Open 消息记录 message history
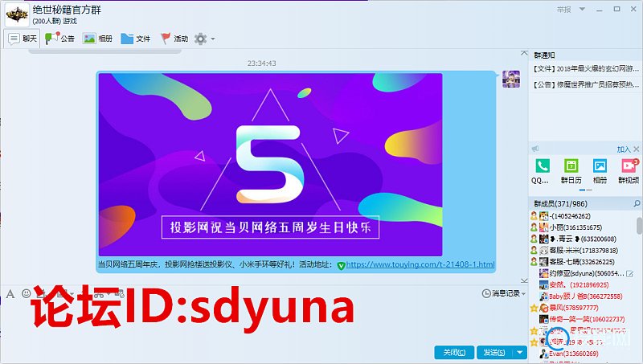The width and height of the screenshot is (643, 364). 501,293
